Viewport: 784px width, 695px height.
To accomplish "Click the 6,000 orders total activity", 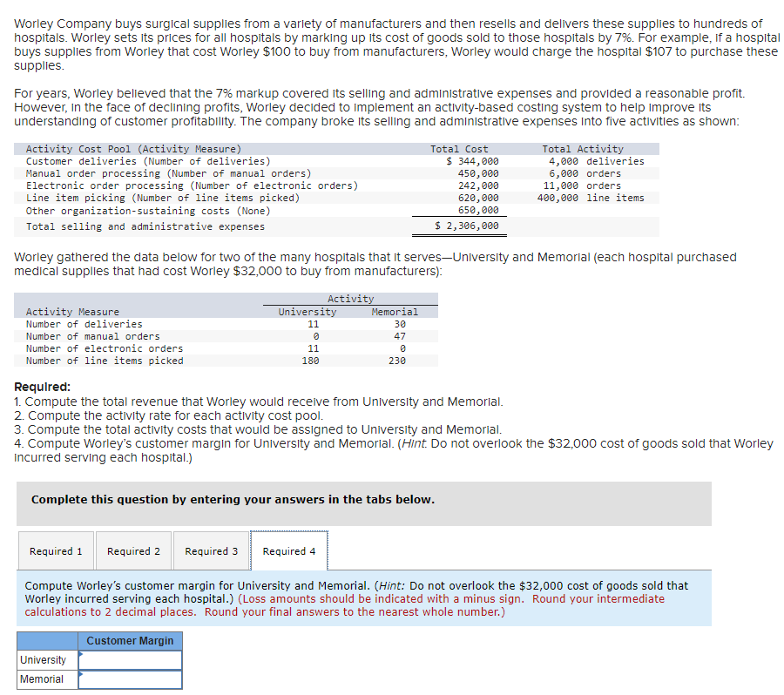I will pyautogui.click(x=585, y=173).
